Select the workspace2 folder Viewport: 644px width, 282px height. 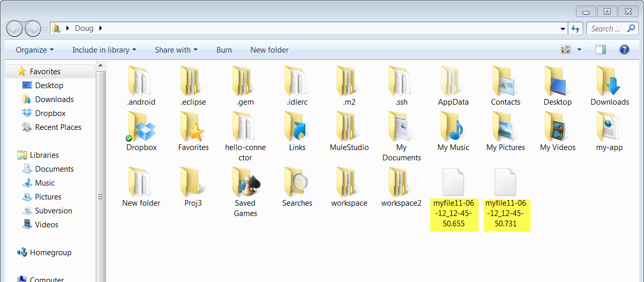pos(401,187)
